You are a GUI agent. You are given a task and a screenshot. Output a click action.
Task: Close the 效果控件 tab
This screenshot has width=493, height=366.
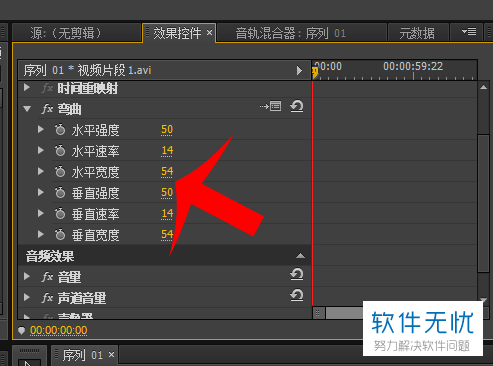(209, 33)
